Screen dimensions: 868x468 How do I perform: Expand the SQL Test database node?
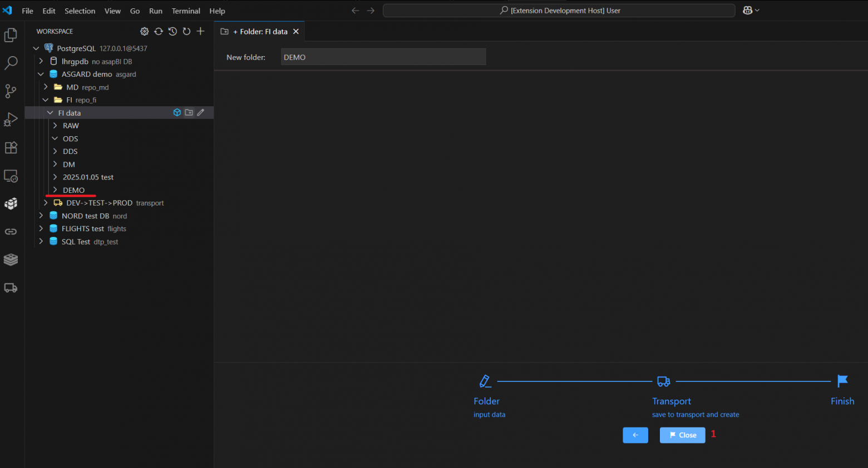pyautogui.click(x=41, y=242)
